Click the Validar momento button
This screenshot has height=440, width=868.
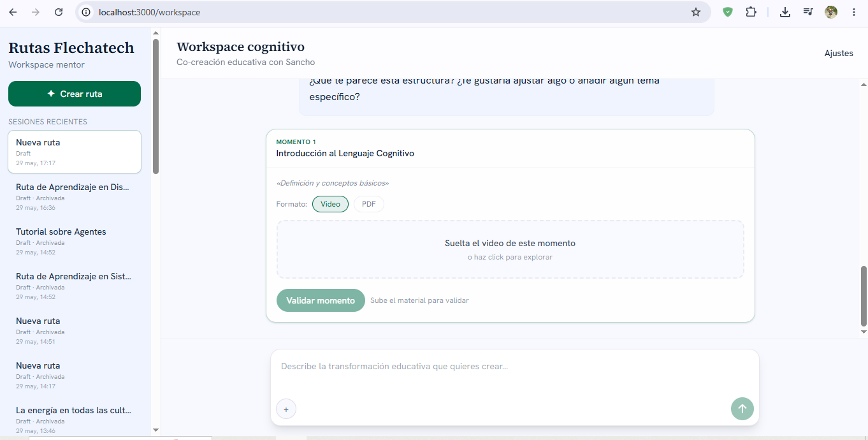point(321,300)
